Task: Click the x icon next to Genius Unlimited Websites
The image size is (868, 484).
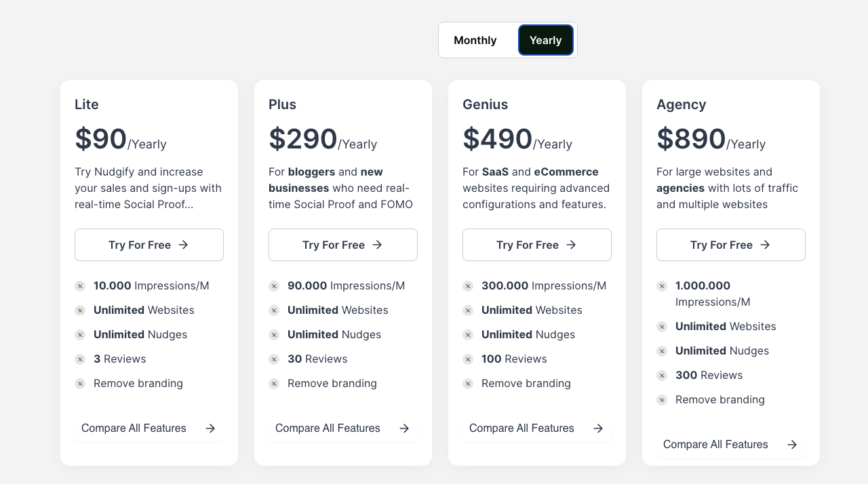Action: coord(468,310)
